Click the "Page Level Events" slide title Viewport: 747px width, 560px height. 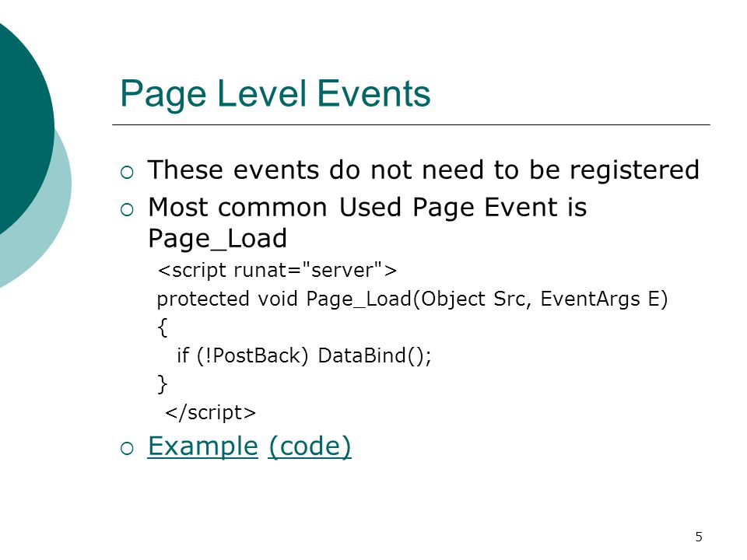click(x=275, y=94)
